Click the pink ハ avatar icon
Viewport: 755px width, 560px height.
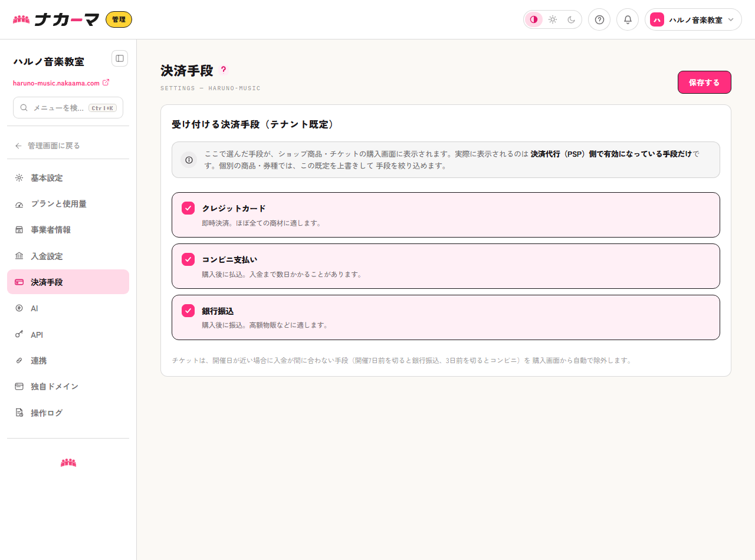click(x=657, y=19)
